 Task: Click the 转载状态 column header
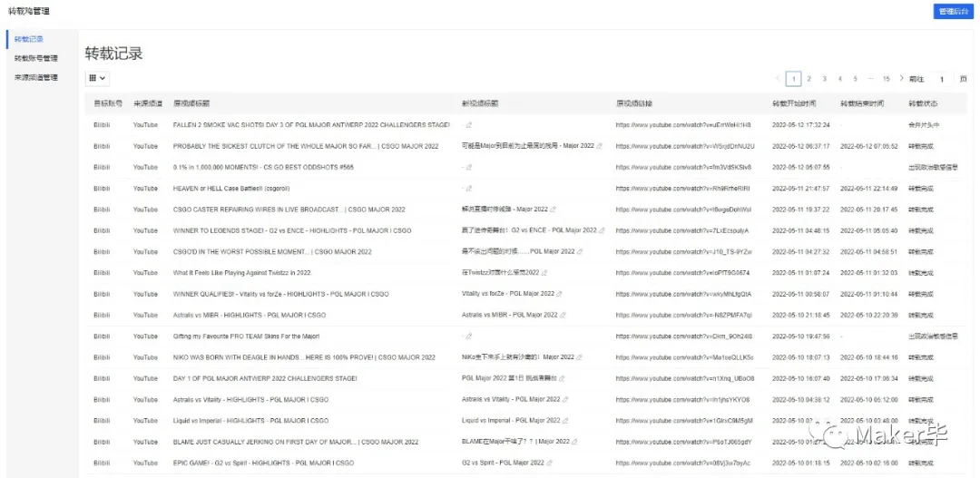[x=923, y=103]
